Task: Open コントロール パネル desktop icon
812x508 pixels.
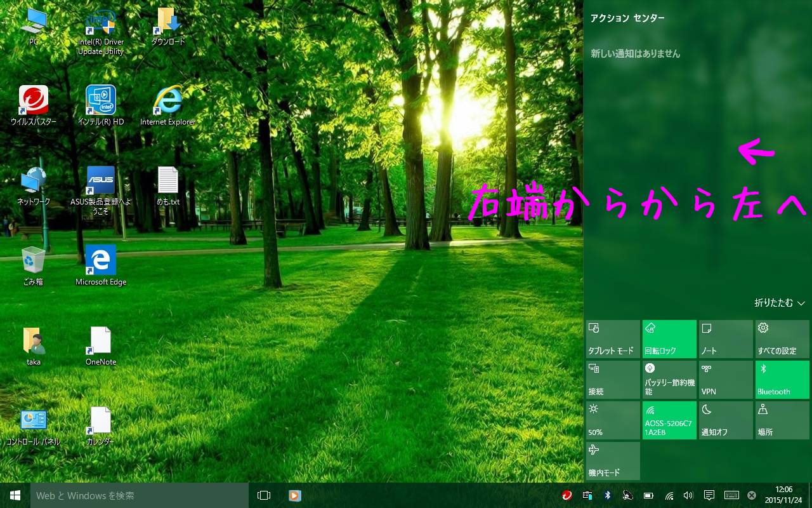Action: [x=33, y=426]
